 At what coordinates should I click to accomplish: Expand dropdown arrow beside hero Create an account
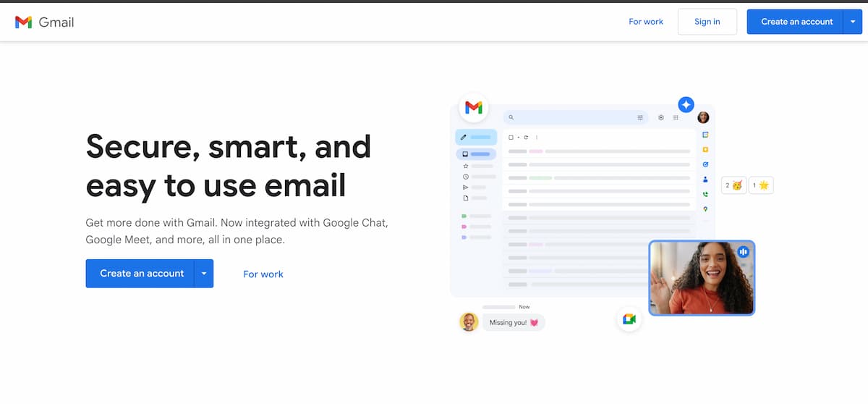tap(204, 274)
